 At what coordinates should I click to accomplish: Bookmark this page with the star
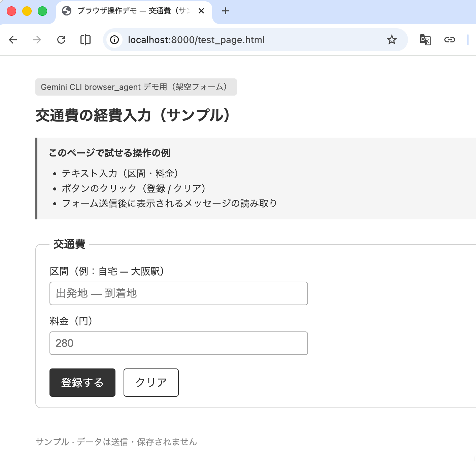(392, 40)
